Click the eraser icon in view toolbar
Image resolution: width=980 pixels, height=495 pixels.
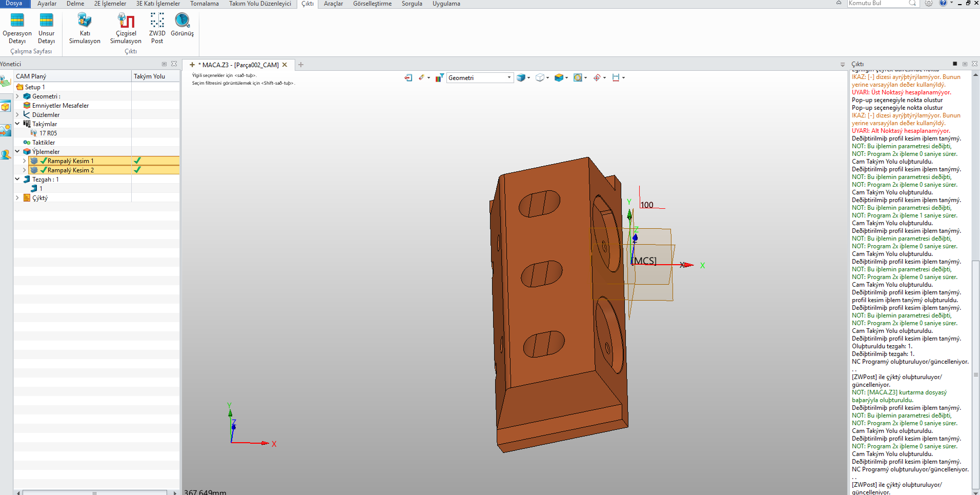tap(421, 77)
